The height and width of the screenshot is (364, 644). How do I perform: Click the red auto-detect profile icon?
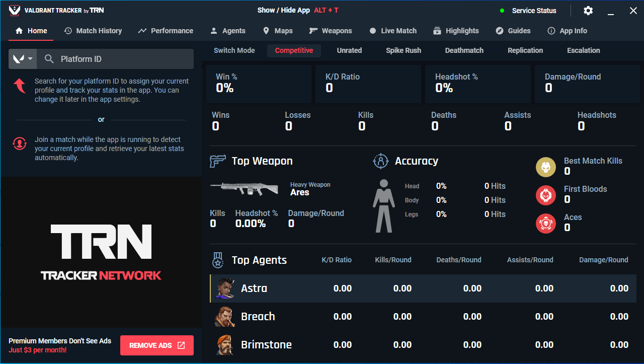pos(20,143)
